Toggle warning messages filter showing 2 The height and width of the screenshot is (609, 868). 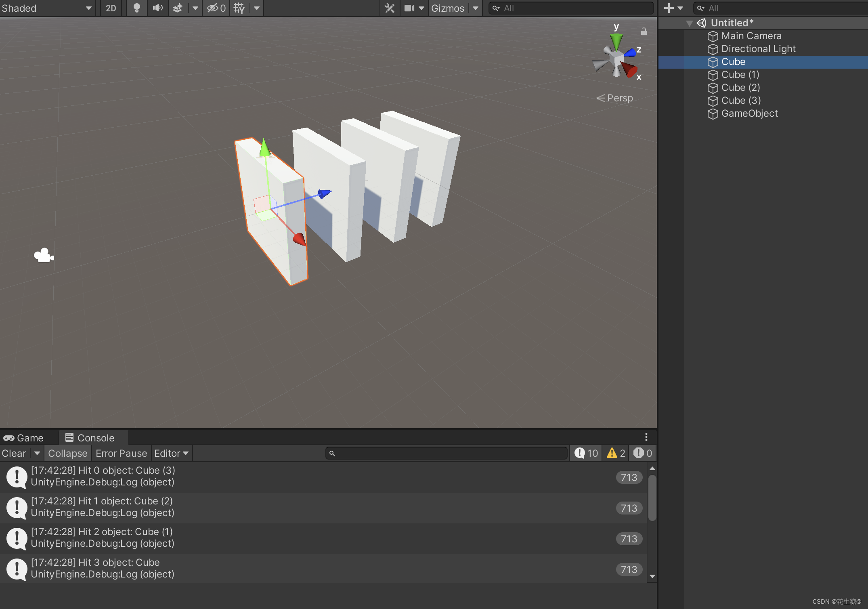615,453
